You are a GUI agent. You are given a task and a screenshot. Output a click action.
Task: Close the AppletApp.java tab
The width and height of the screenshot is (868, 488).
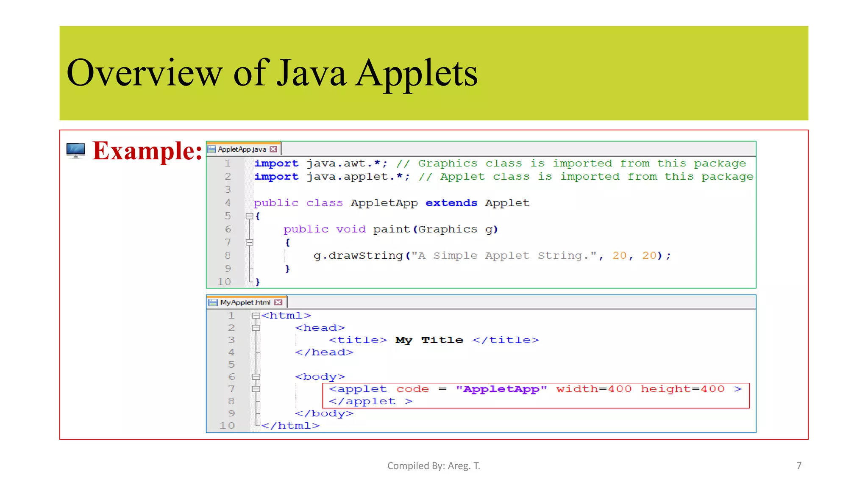click(x=273, y=149)
